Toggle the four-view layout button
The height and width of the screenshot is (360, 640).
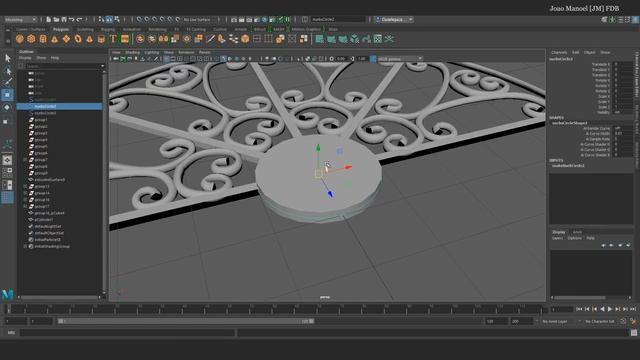pyautogui.click(x=7, y=173)
